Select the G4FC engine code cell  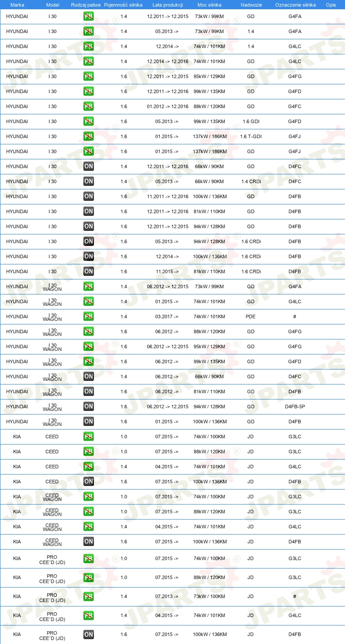click(x=295, y=106)
